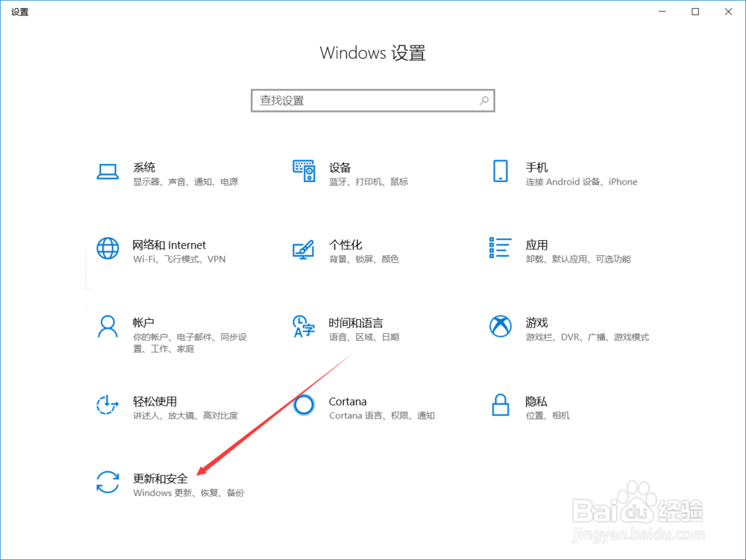The height and width of the screenshot is (560, 746).
Task: Click the text 游戏栏、DVR、广播、游戏模式
Action: coord(587,337)
